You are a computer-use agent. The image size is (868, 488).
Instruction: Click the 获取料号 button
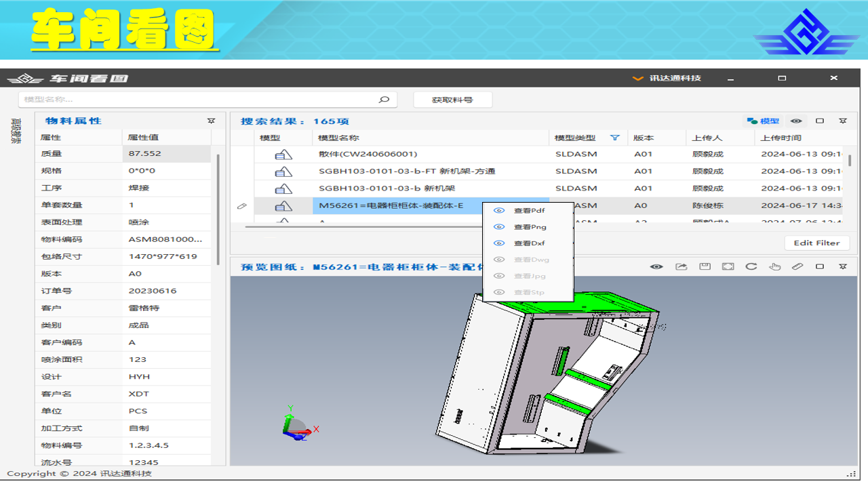point(452,100)
